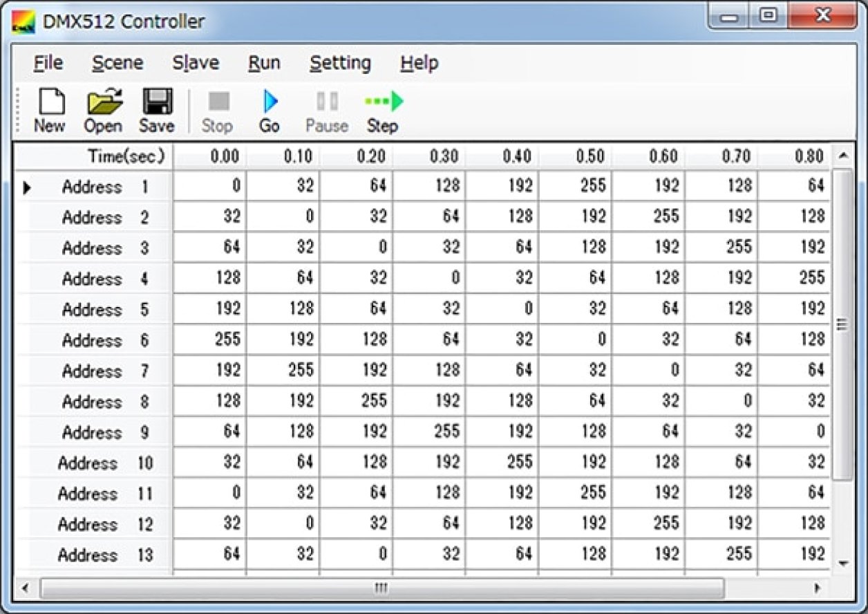Open the Slave menu
868x614 pixels.
tap(195, 63)
